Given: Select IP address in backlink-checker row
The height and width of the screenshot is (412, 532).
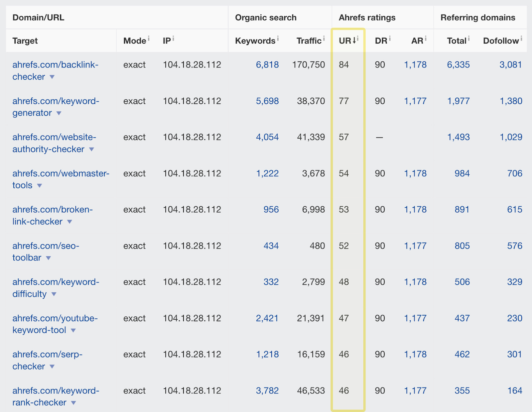Looking at the screenshot, I should 192,65.
